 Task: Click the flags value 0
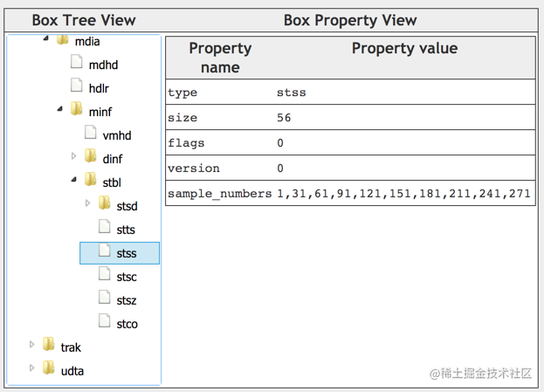280,143
